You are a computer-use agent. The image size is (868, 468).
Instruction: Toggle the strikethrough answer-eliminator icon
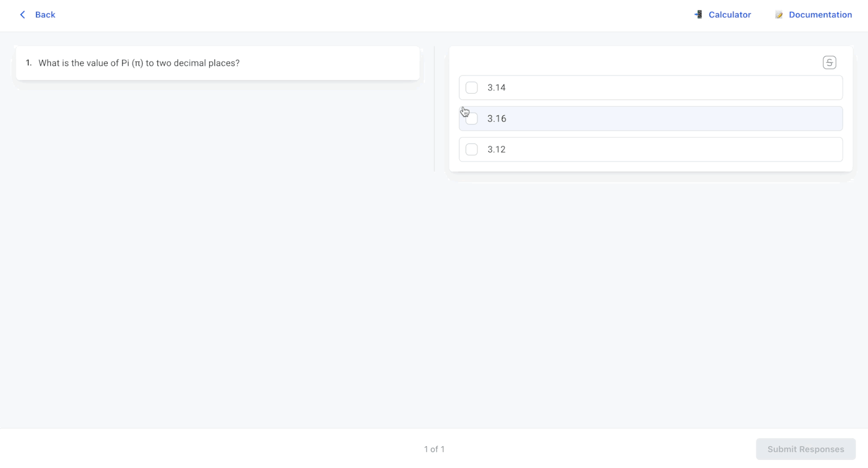pos(829,62)
